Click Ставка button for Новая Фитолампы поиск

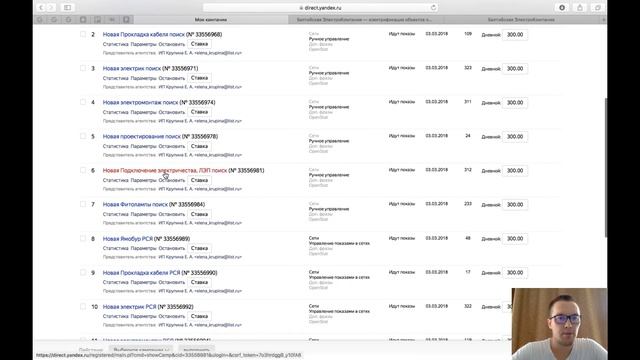point(199,214)
